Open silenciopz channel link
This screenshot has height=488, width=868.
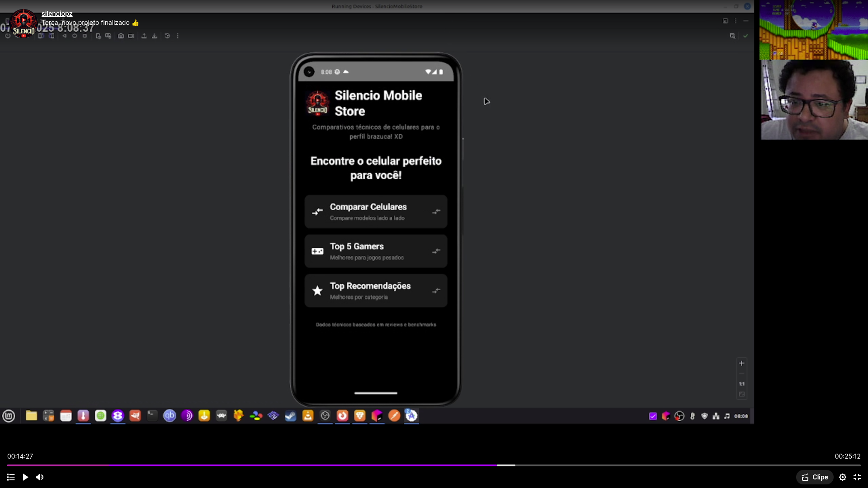(x=57, y=14)
